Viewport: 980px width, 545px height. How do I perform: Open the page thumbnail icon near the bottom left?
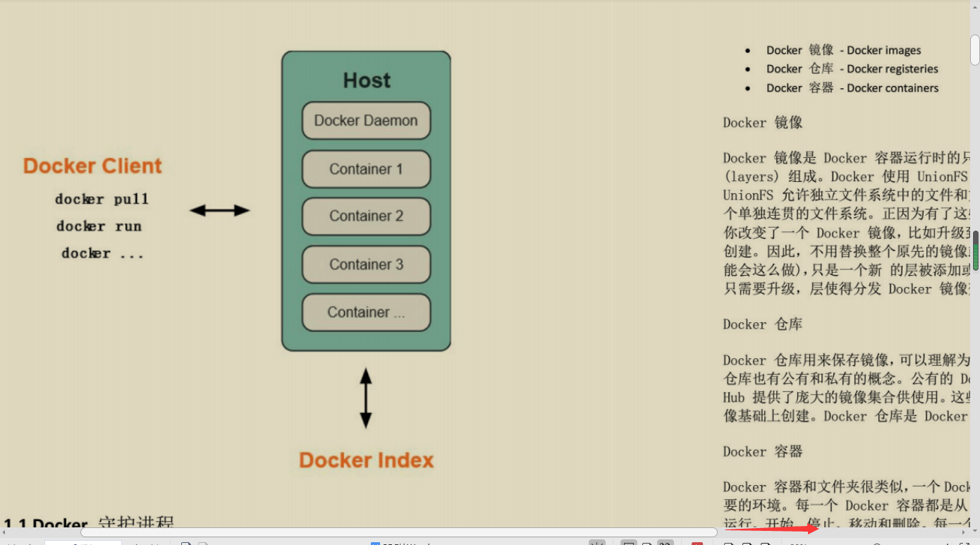[185, 542]
